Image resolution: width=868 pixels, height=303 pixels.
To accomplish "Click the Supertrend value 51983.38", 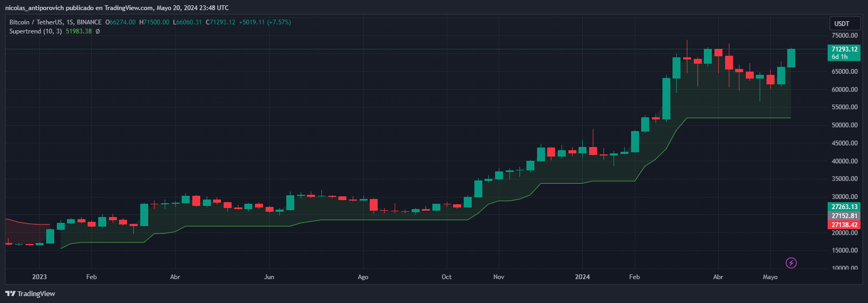I will point(79,31).
